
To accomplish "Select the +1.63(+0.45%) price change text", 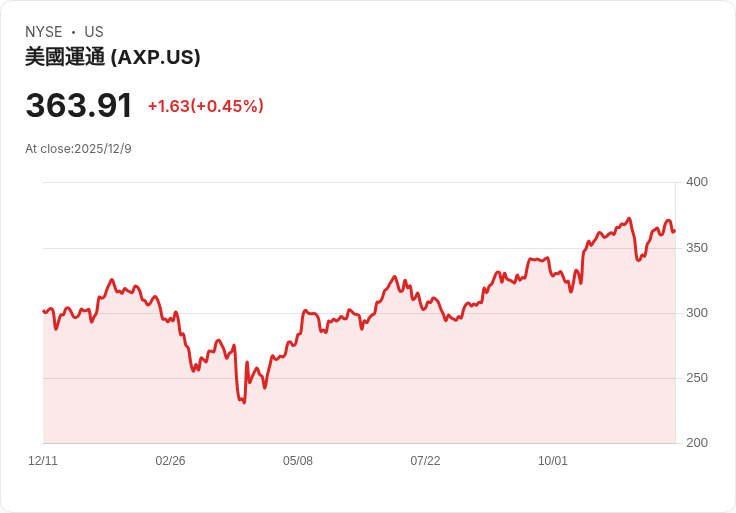I will [205, 106].
